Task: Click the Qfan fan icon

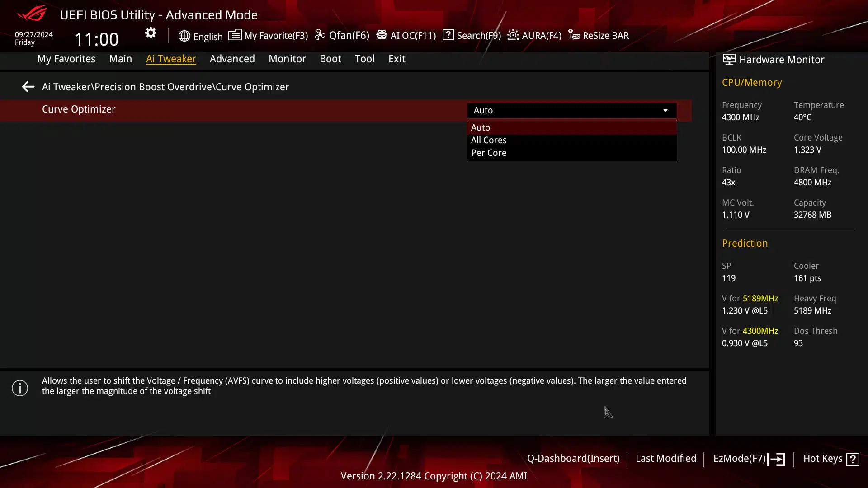Action: 320,35
